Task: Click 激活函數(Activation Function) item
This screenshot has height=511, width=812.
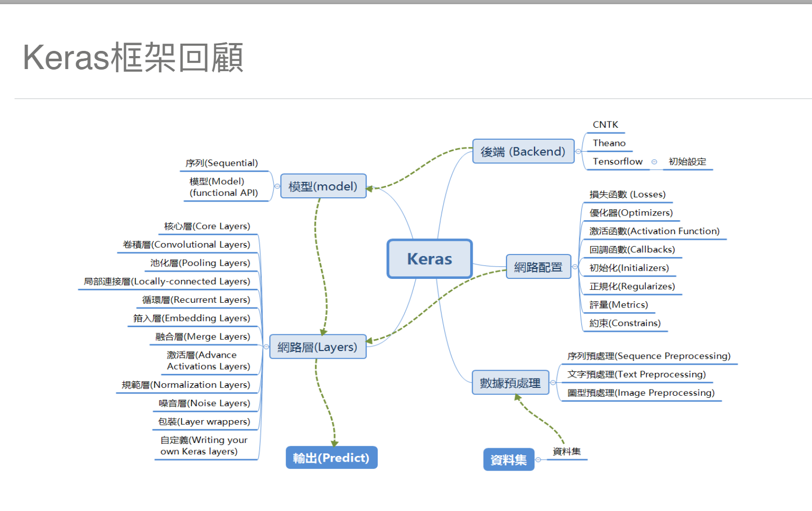Action: click(x=654, y=231)
